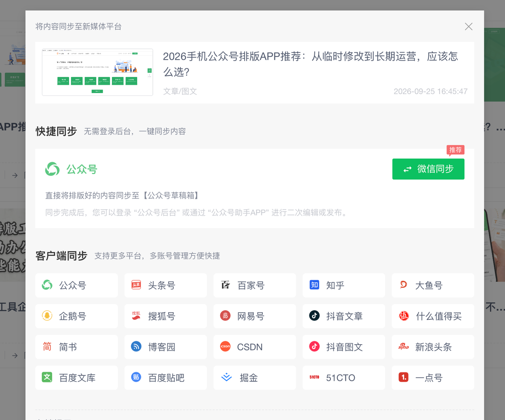Choose 博客园 platform label
The height and width of the screenshot is (420, 505).
[162, 347]
